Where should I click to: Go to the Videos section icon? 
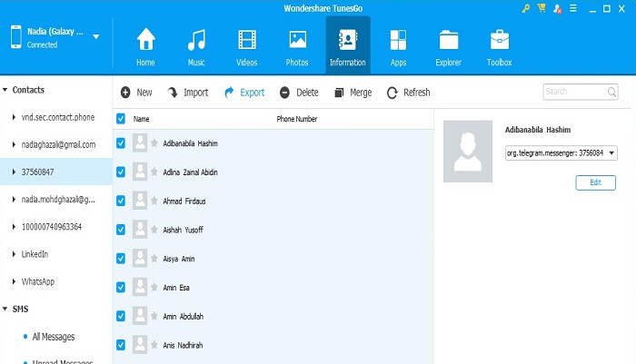point(247,42)
